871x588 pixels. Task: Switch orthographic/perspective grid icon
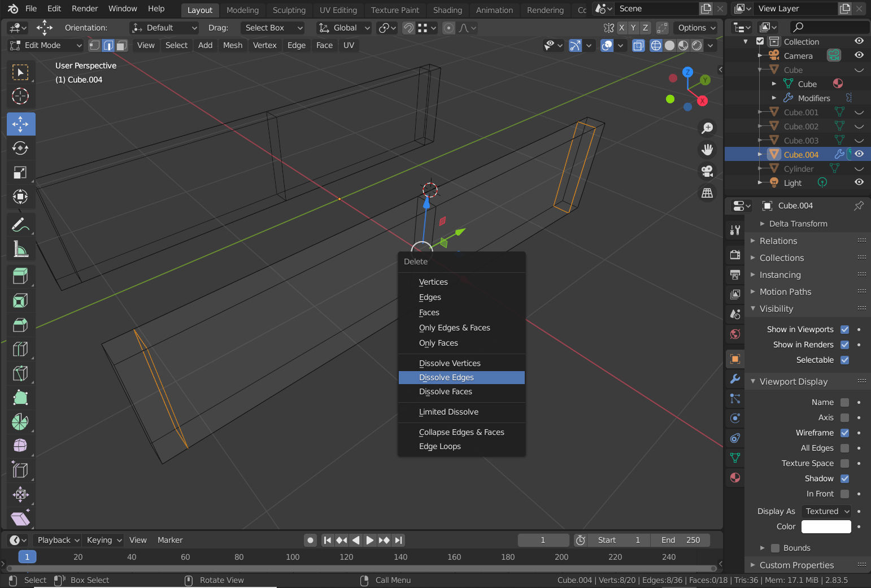click(707, 193)
